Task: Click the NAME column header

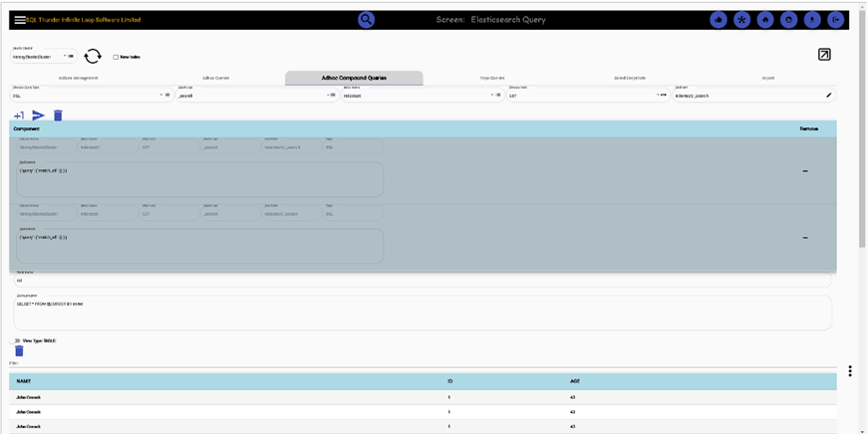Action: 24,381
